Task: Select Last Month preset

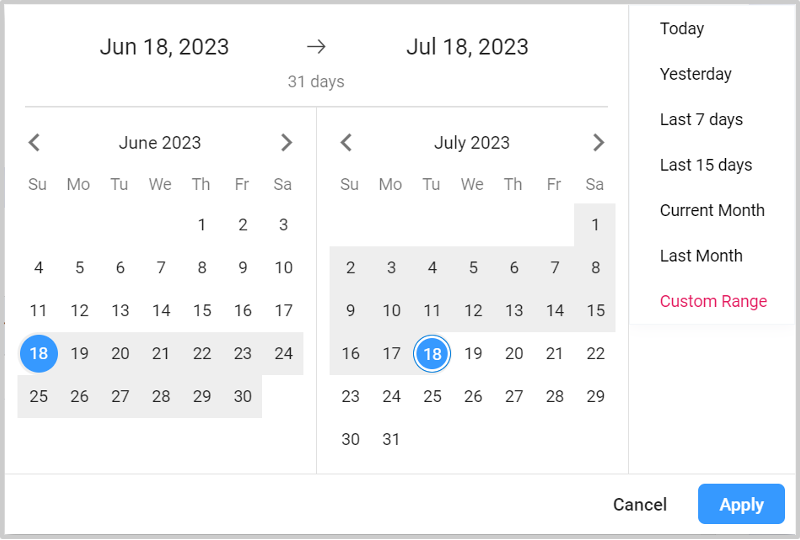Action: tap(701, 256)
